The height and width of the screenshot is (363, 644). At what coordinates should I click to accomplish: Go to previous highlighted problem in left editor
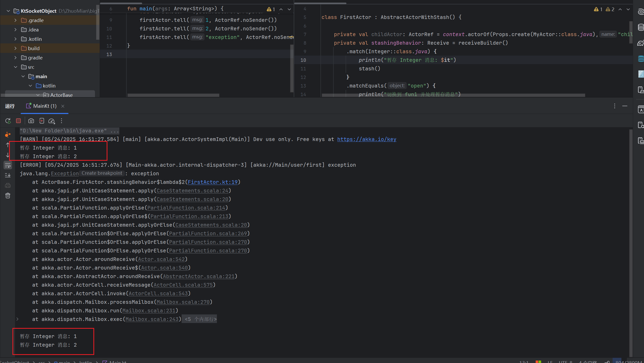click(x=281, y=9)
